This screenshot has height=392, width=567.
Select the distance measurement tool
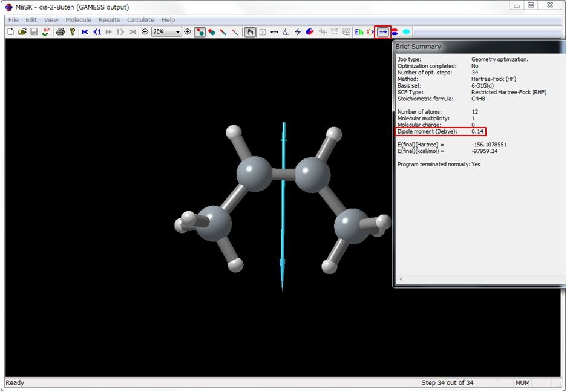pyautogui.click(x=274, y=31)
